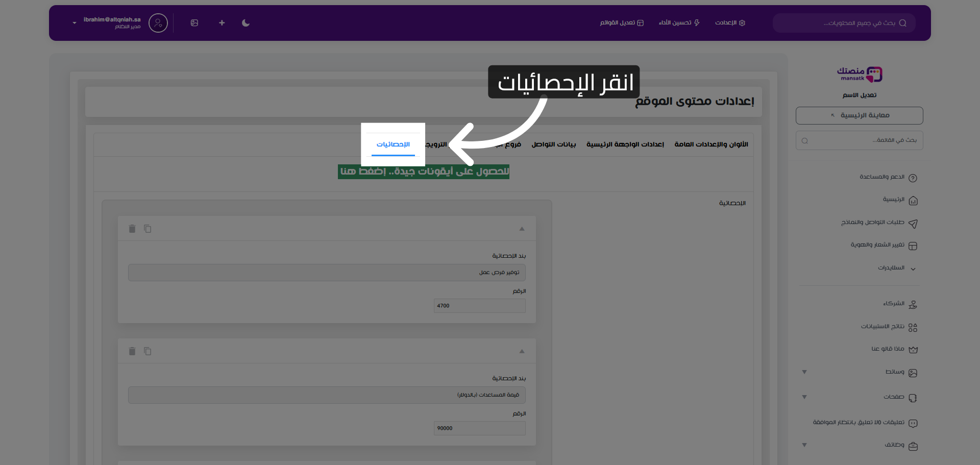
Task: Click the معاينة الرئيسية preview button
Action: [x=859, y=115]
